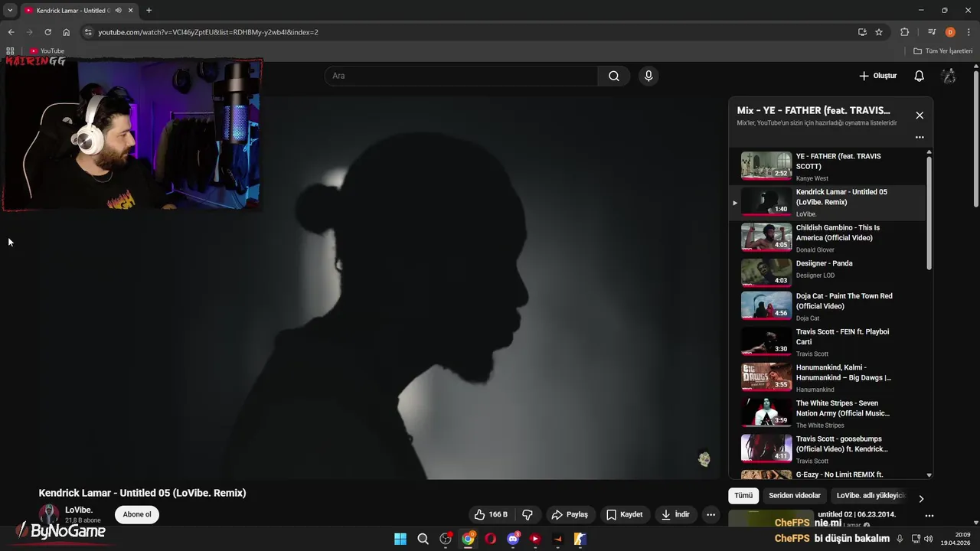The height and width of the screenshot is (551, 980).
Task: Open the LoVibe. channel avatar
Action: [49, 514]
